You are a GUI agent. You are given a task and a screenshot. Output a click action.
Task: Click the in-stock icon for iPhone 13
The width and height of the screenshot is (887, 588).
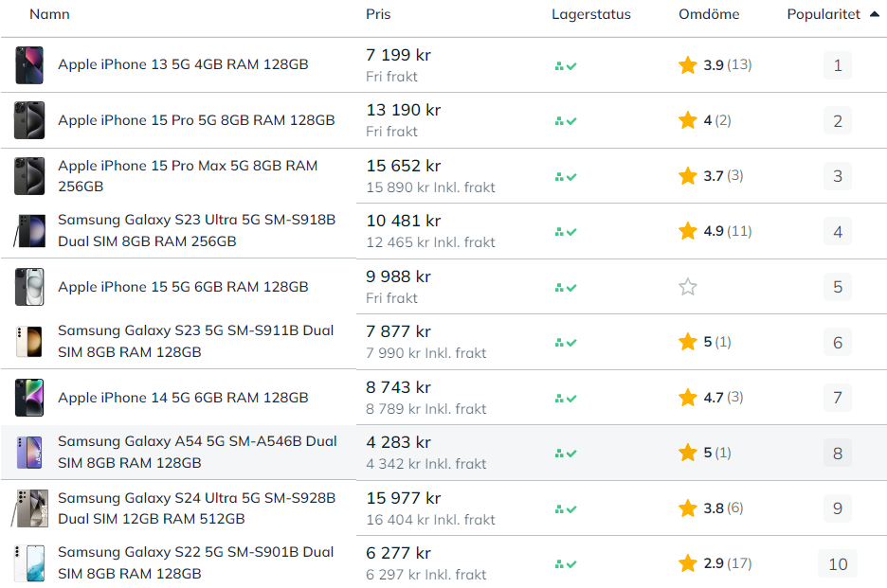pyautogui.click(x=566, y=65)
